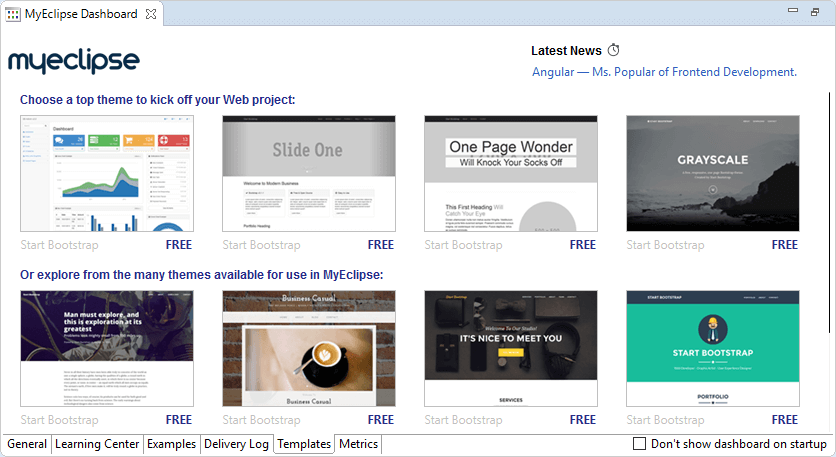This screenshot has width=836, height=457.
Task: Choose the It's Nice To Meet You theme
Action: pyautogui.click(x=510, y=349)
